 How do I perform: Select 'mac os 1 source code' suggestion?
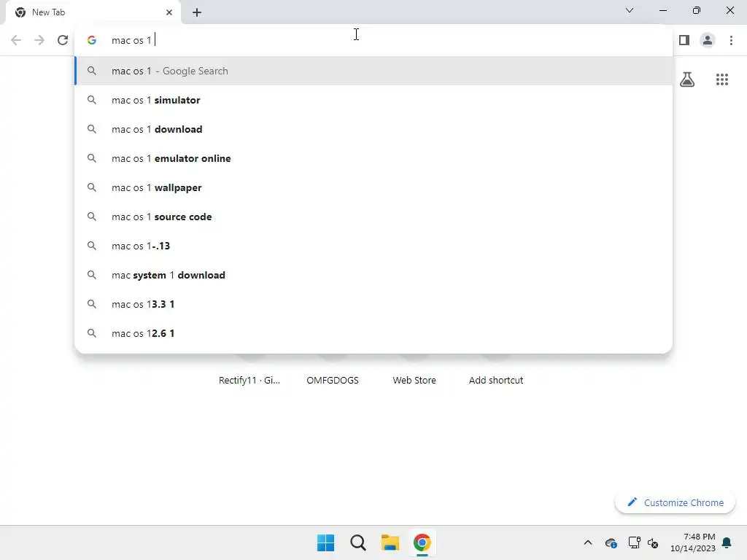click(373, 217)
